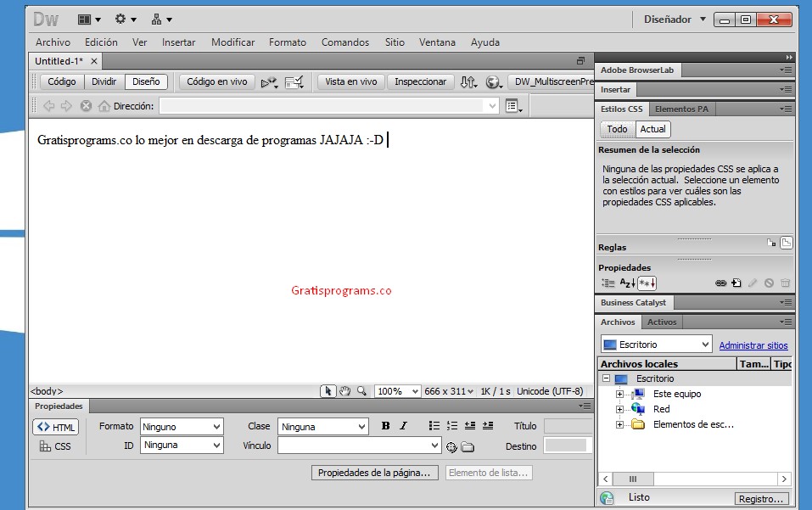Choose the Zoom magnifier tool
The height and width of the screenshot is (510, 812).
point(361,391)
